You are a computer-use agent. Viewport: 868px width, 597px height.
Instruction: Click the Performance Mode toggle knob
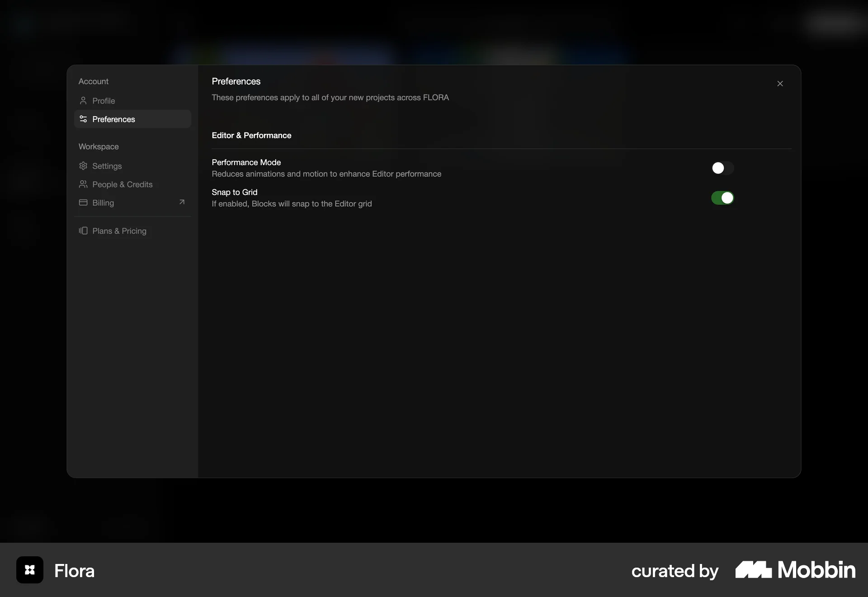pos(718,168)
